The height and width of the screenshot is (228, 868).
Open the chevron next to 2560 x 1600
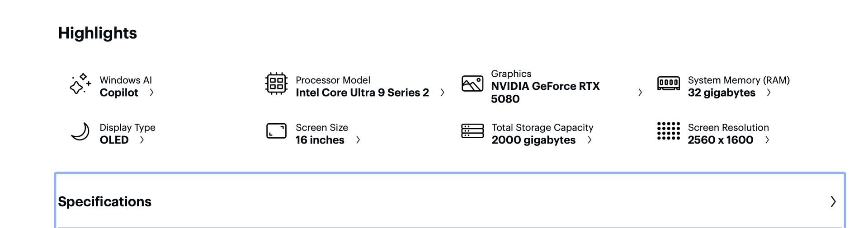click(x=767, y=140)
